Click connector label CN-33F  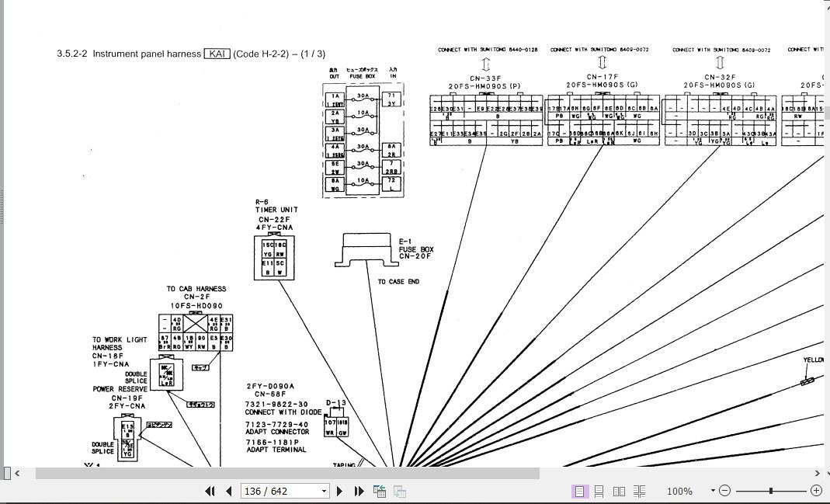point(485,78)
